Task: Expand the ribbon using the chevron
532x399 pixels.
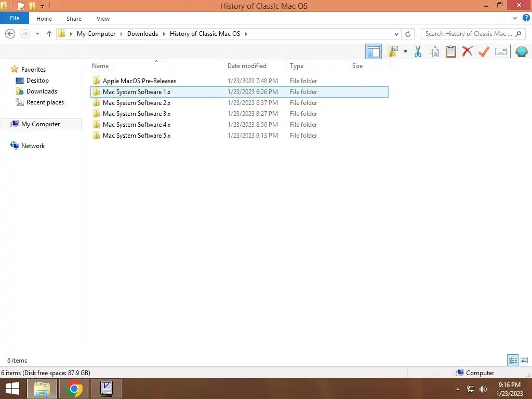Action: [x=515, y=18]
